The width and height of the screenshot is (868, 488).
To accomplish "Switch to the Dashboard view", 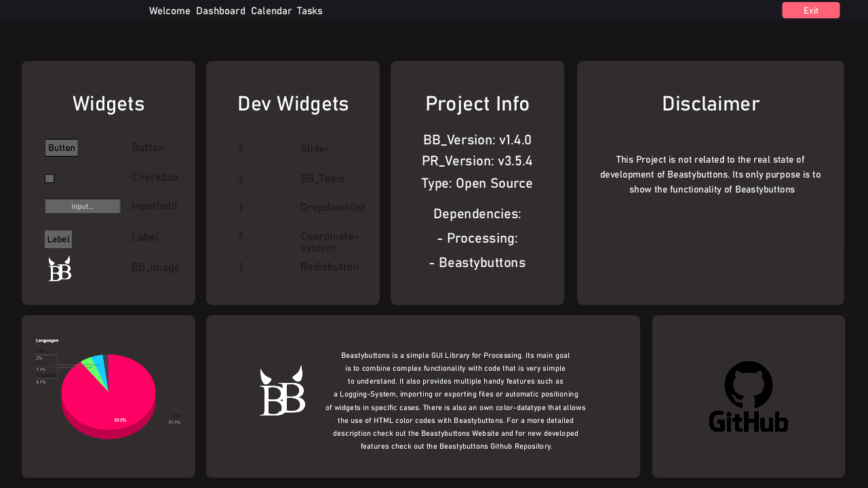I will click(220, 11).
